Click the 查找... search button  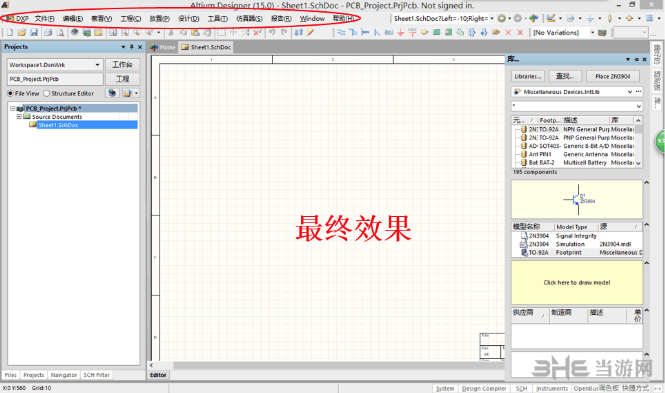565,76
